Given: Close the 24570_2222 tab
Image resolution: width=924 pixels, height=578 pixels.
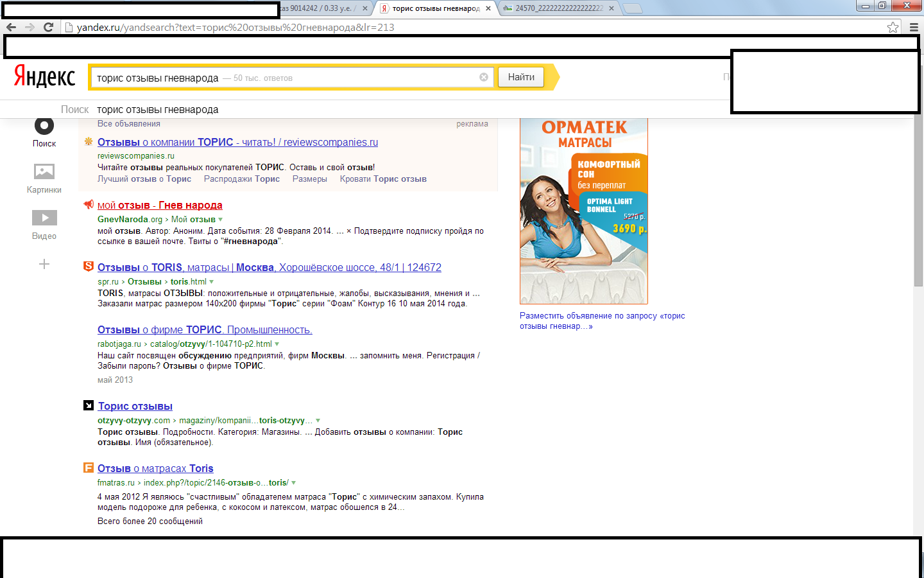Looking at the screenshot, I should (x=612, y=8).
